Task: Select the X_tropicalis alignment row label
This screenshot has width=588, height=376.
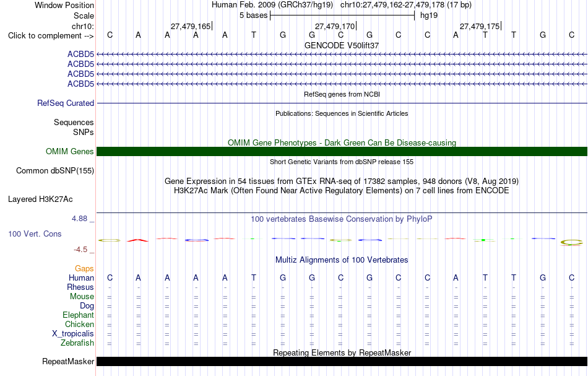Action: point(73,334)
